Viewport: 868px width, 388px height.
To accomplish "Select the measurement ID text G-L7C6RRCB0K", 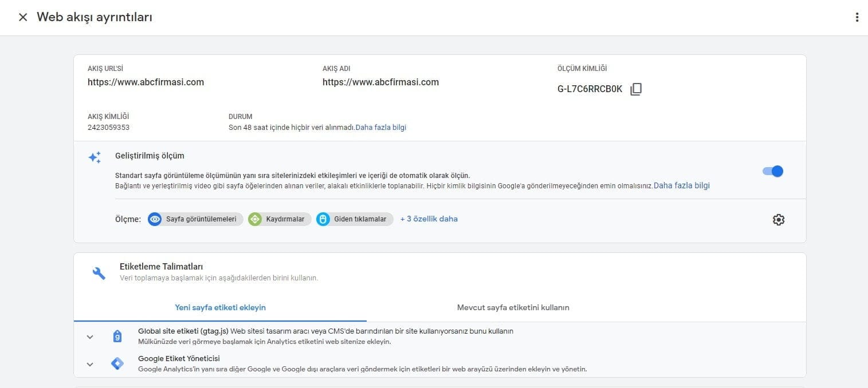I will 590,89.
